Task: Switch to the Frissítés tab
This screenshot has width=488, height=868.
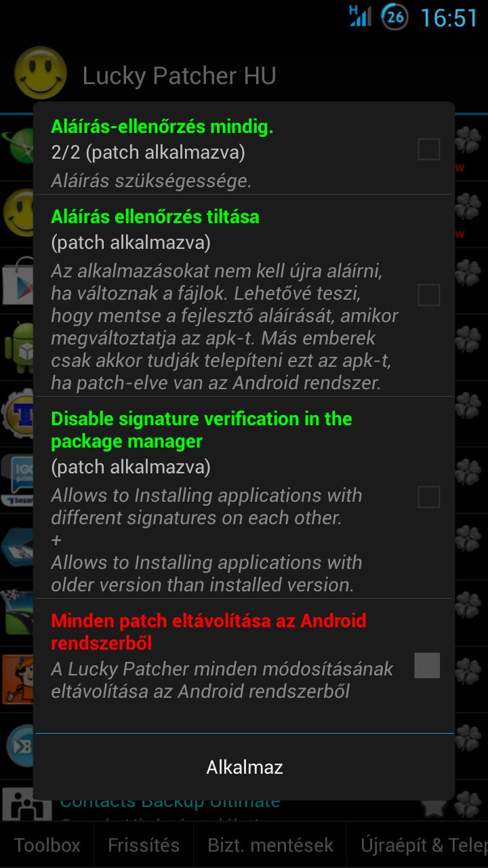Action: point(144,845)
